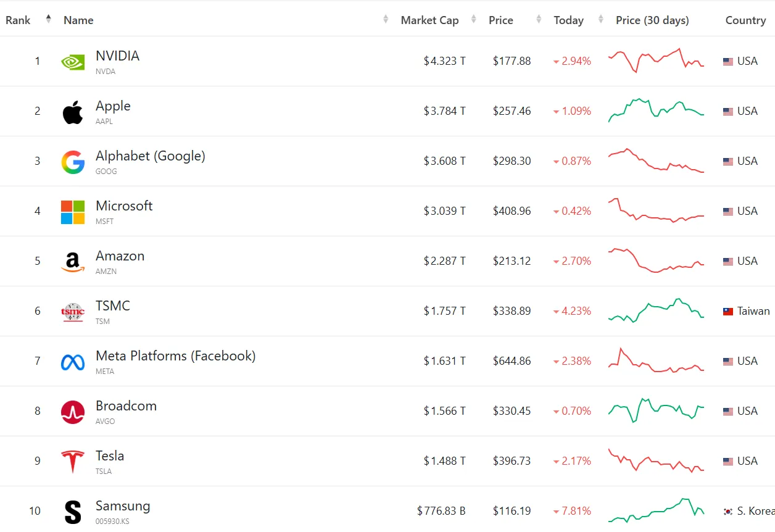Open the Samsung company link
The image size is (775, 532).
point(123,505)
